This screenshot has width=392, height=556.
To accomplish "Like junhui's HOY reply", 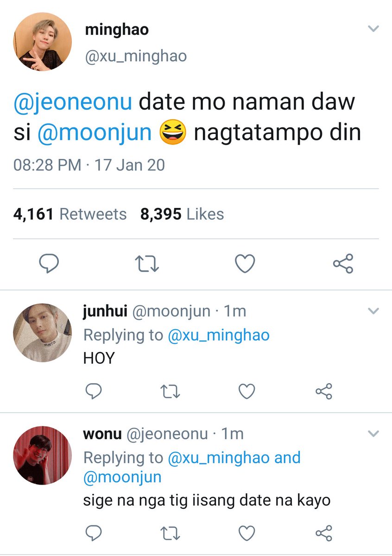I will point(247,392).
